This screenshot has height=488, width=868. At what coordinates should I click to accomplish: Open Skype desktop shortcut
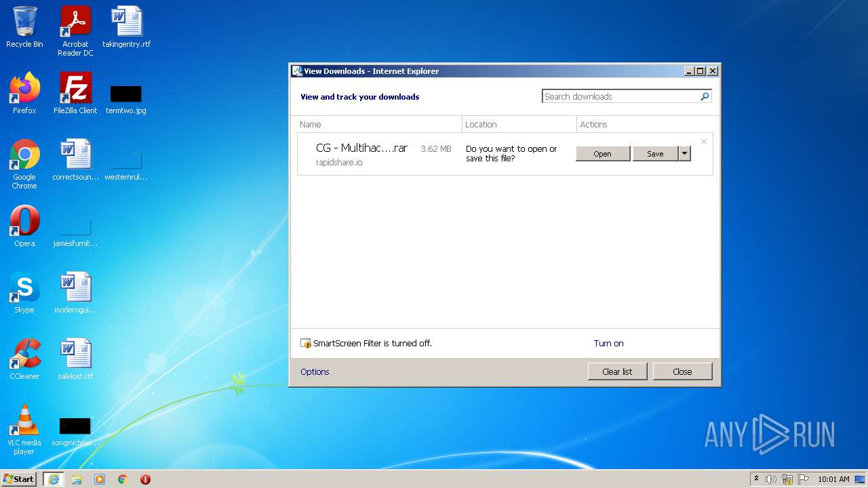pos(24,293)
